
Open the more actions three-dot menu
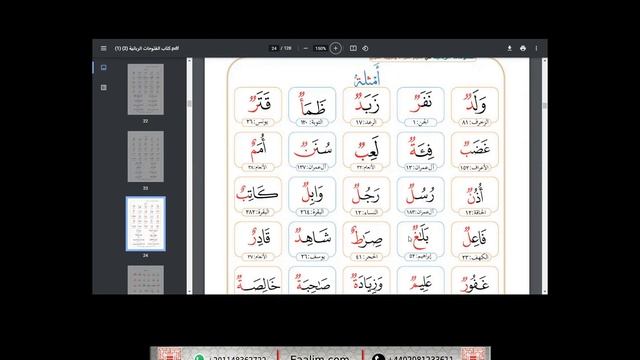click(536, 48)
